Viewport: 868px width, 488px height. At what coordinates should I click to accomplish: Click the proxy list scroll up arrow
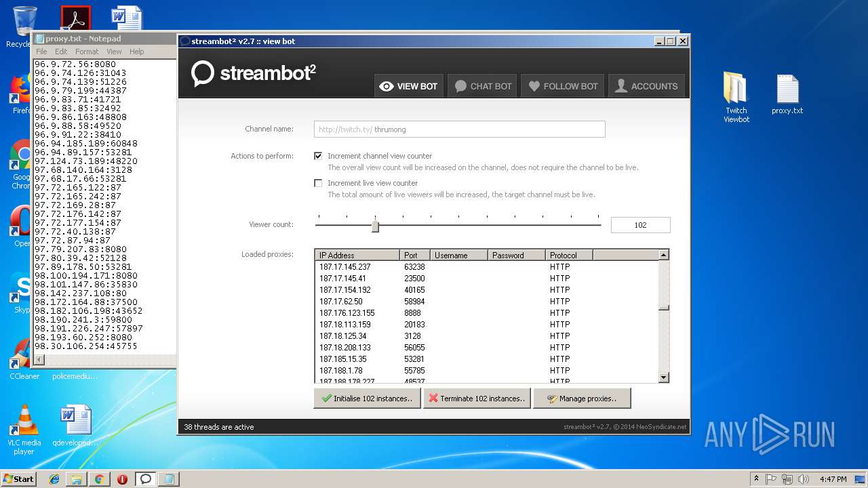coord(663,255)
